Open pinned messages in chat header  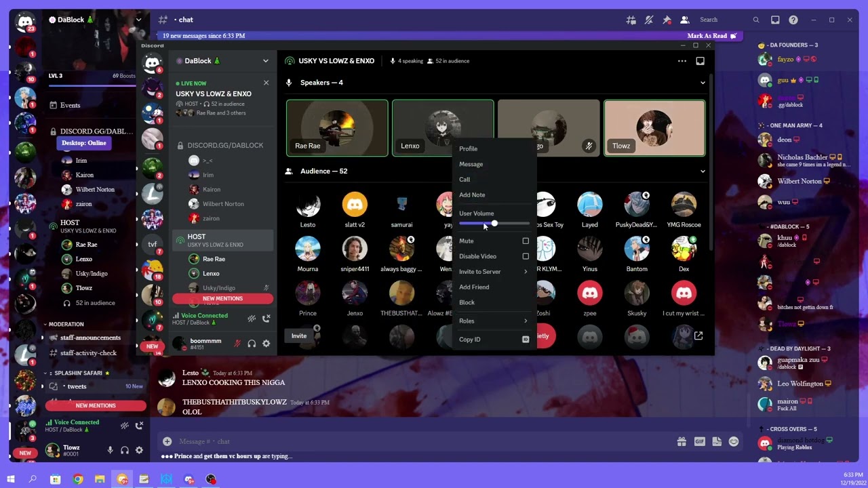tap(667, 20)
